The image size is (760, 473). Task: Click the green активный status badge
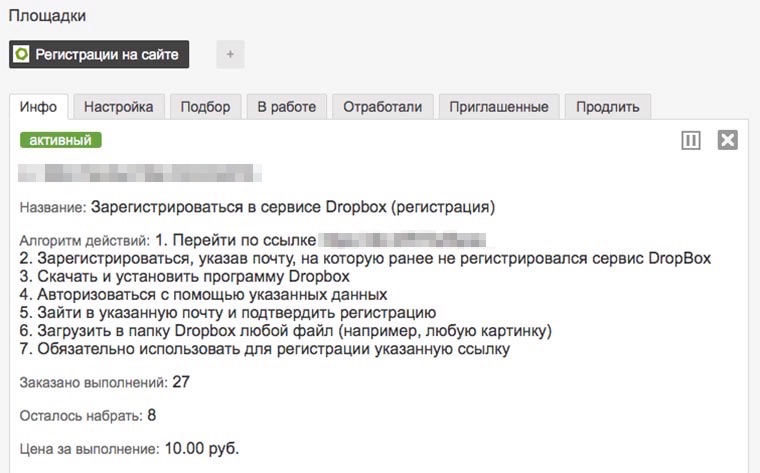point(61,140)
